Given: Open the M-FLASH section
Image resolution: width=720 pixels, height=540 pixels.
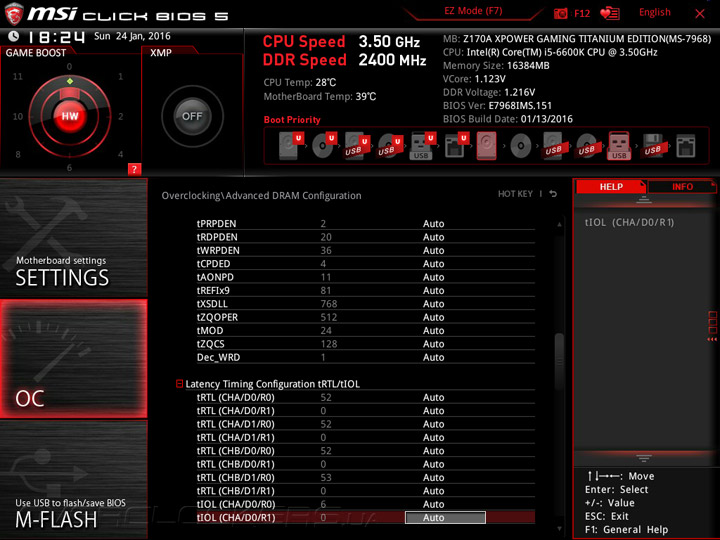Looking at the screenshot, I should [x=73, y=479].
